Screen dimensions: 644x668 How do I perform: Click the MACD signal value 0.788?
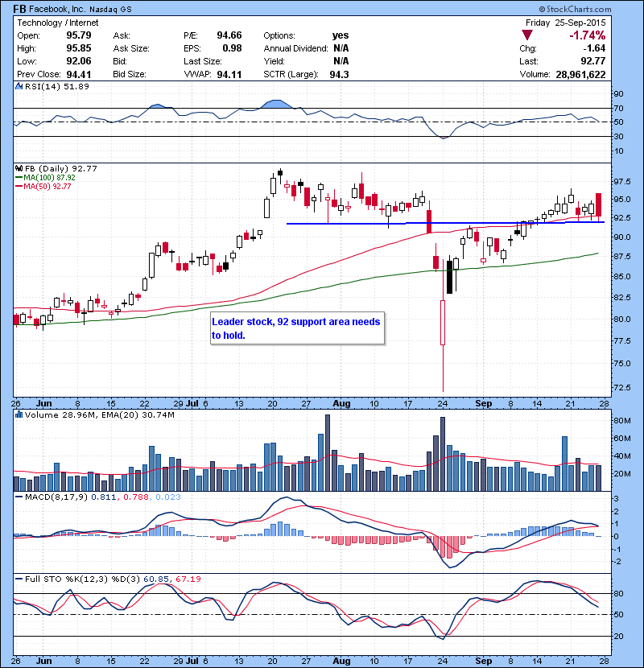[x=136, y=497]
